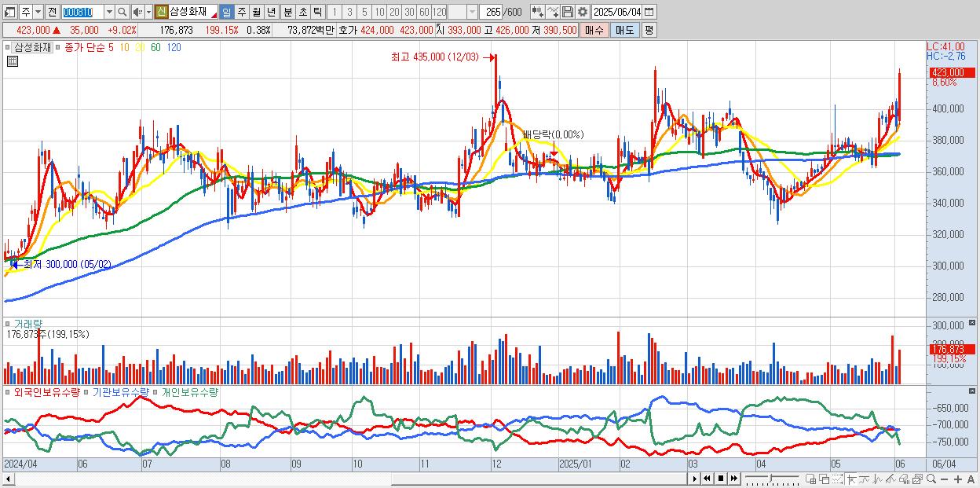The height and width of the screenshot is (488, 980).
Task: Select the 3 interval button
Action: (x=349, y=13)
